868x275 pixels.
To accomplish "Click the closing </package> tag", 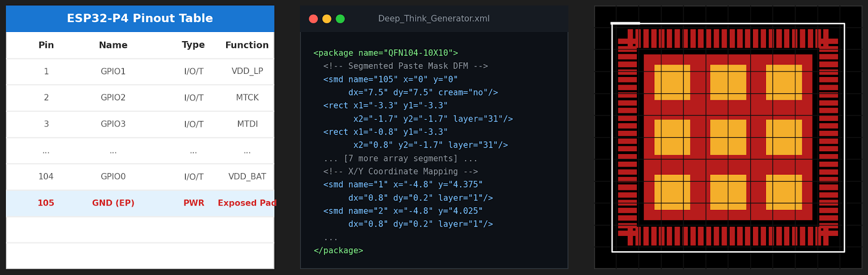I will coord(338,251).
